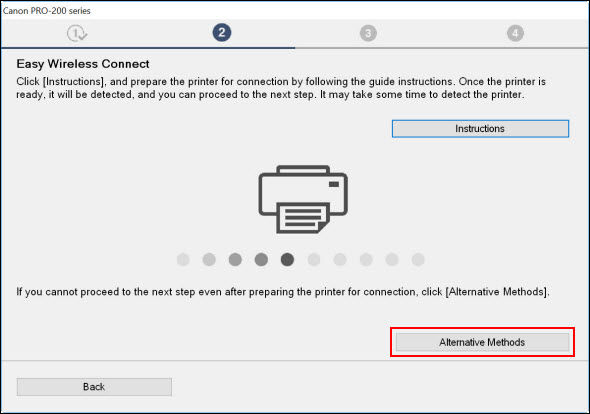
Task: Click the greyed step 4 indicator
Action: point(515,33)
